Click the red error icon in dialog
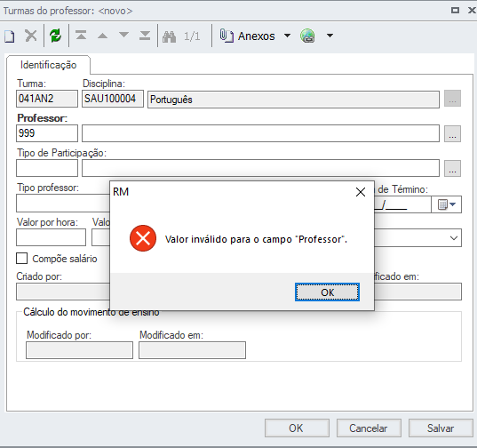477x448 pixels. coord(143,238)
